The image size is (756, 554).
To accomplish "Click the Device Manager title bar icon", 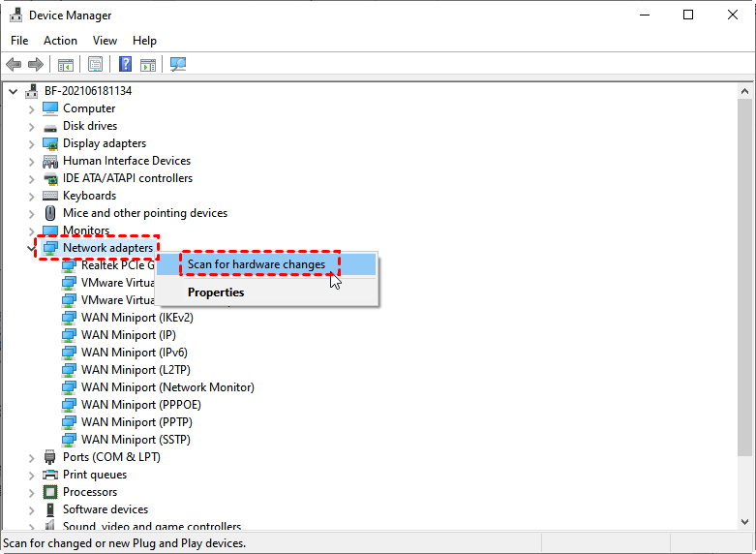I will click(15, 15).
